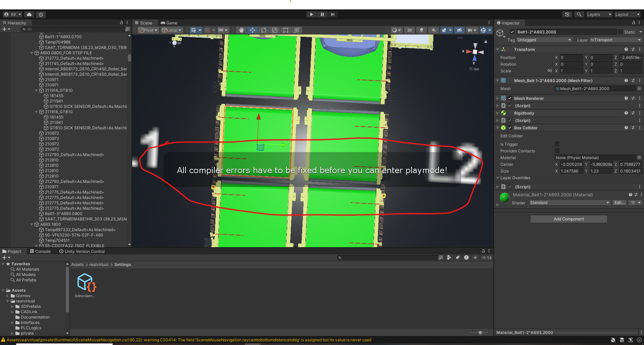Screen dimensions: 644x345
Task: Enable the Provides Contacts checkbox
Action: [557, 151]
